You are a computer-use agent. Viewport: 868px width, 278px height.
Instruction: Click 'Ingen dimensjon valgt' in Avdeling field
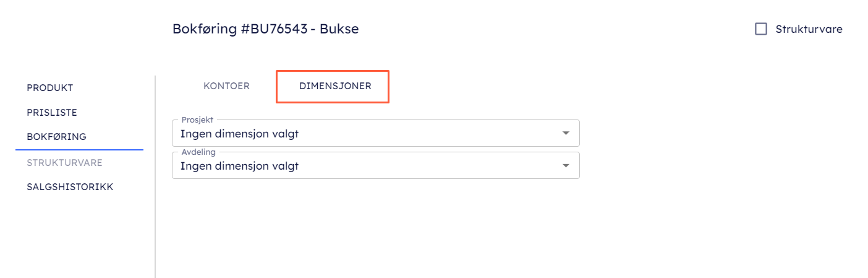point(240,165)
